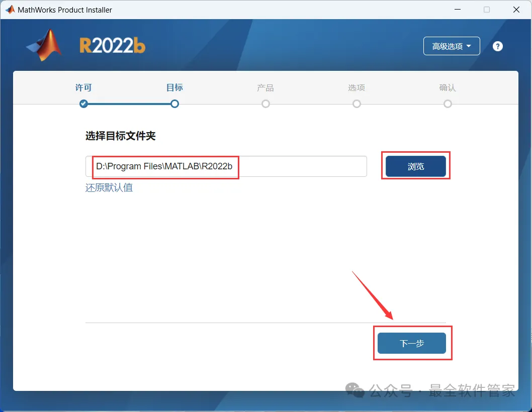Select the 产品 step label
Image resolution: width=532 pixels, height=412 pixels.
tap(265, 88)
